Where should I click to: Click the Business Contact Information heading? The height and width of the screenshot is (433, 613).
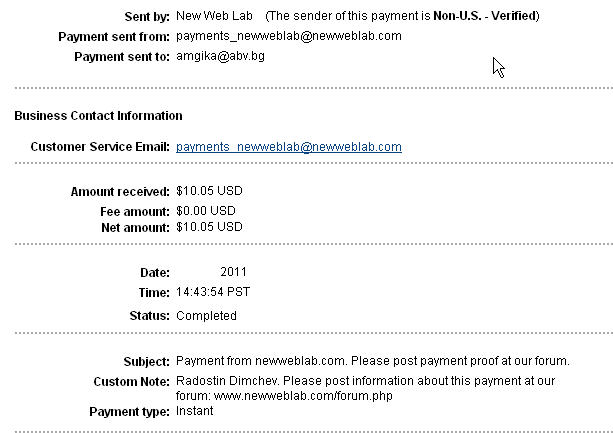98,116
